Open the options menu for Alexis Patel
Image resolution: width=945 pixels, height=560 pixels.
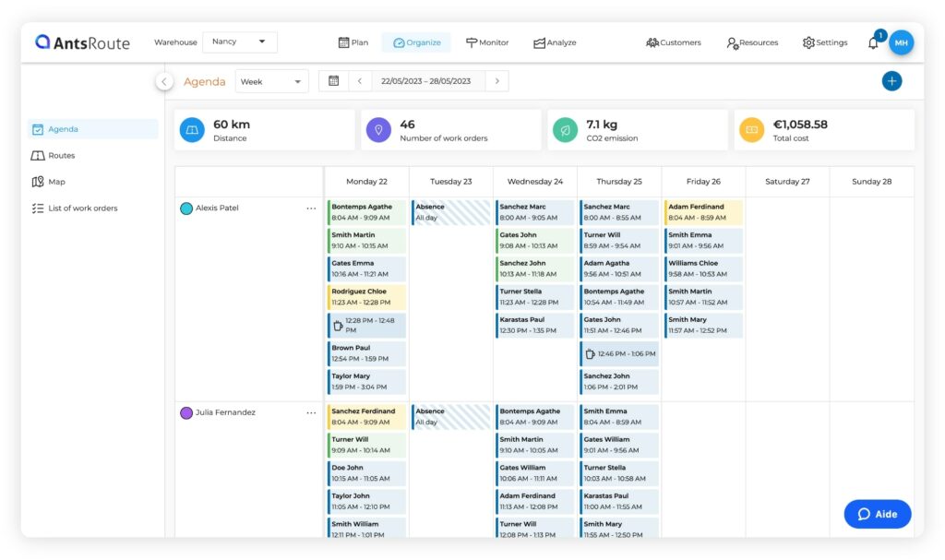pos(312,209)
